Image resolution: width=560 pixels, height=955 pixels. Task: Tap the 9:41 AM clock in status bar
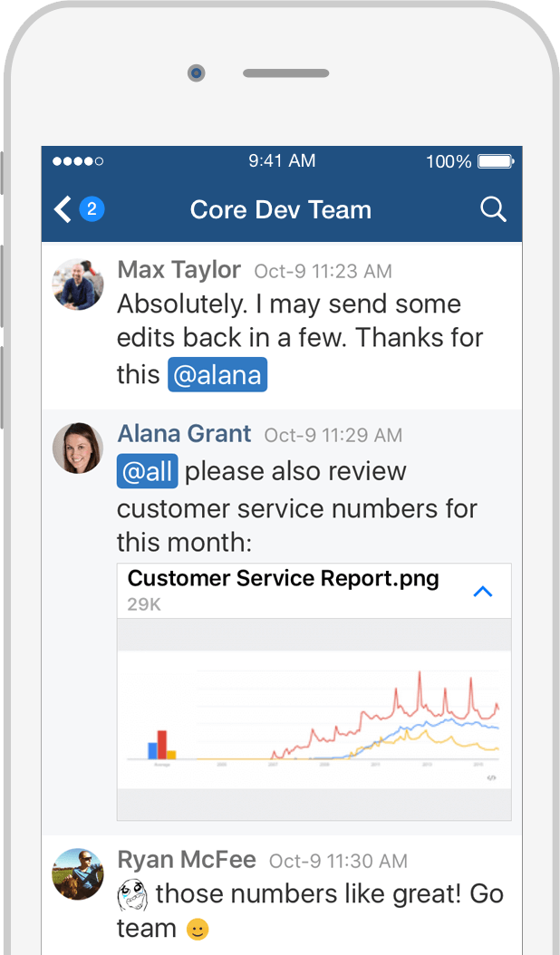282,161
